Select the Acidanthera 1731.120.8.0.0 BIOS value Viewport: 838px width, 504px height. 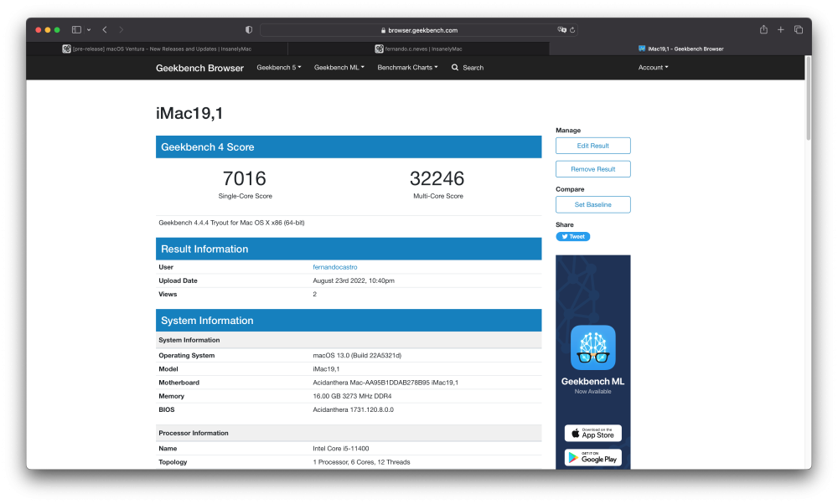[x=354, y=410]
